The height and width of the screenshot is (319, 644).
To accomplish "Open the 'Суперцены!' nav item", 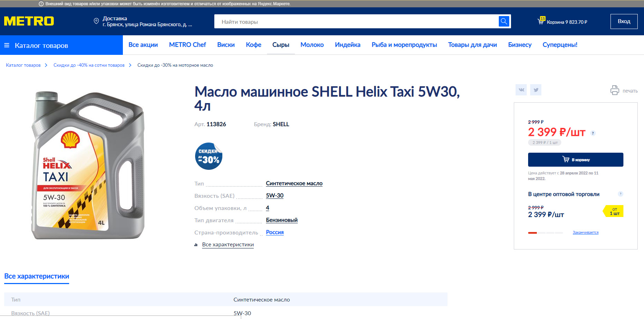I will pyautogui.click(x=560, y=45).
